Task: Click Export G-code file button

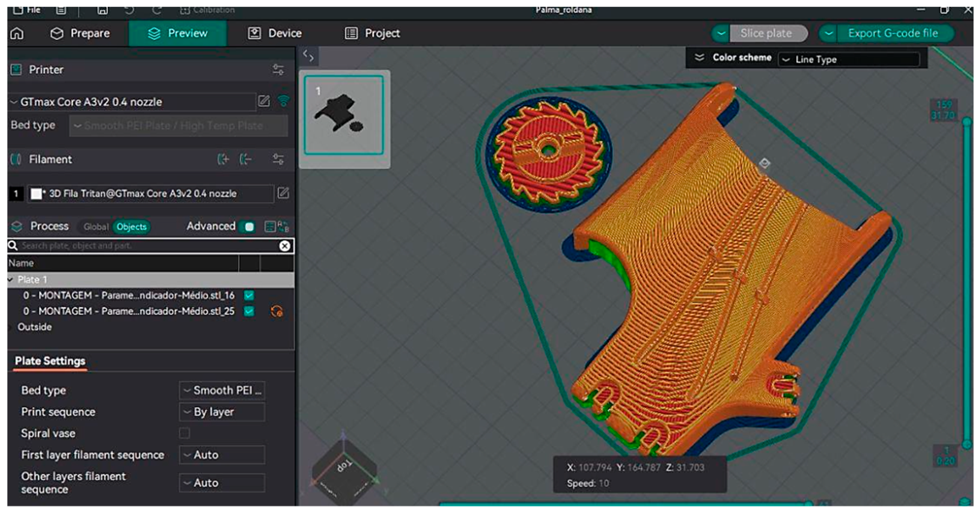Action: [893, 34]
